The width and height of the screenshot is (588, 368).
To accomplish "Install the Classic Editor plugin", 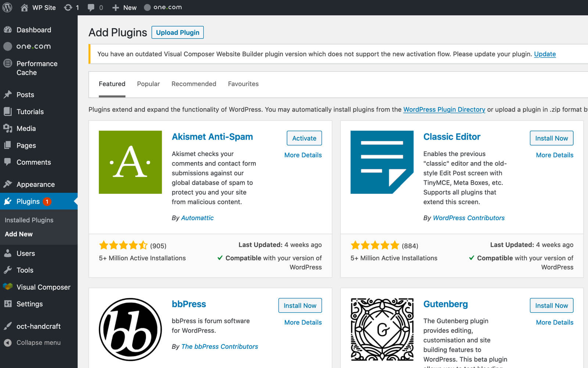I will (x=552, y=138).
